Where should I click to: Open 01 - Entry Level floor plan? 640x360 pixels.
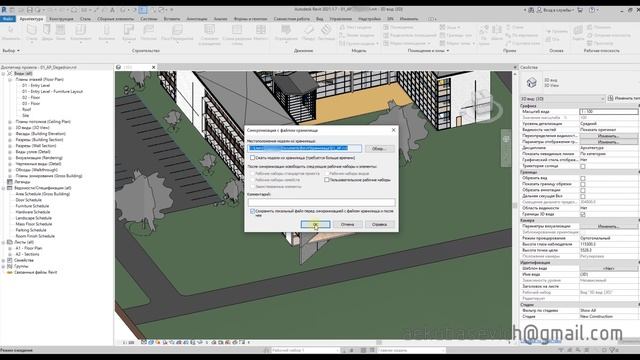36,86
